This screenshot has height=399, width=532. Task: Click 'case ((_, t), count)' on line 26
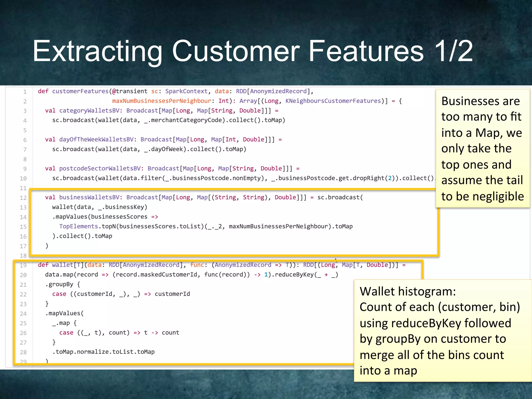[x=94, y=333]
